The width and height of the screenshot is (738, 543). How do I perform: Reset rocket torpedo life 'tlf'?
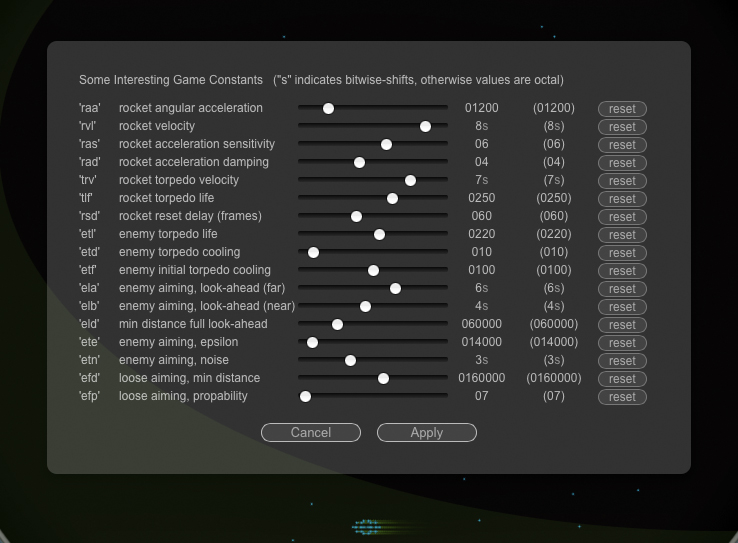[x=622, y=199]
